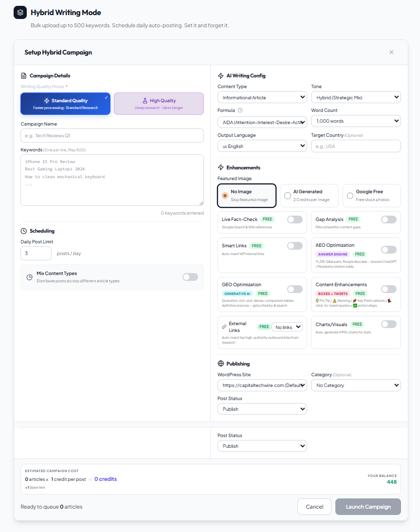This screenshot has width=420, height=532.
Task: Open the Content Type dropdown
Action: click(x=262, y=97)
